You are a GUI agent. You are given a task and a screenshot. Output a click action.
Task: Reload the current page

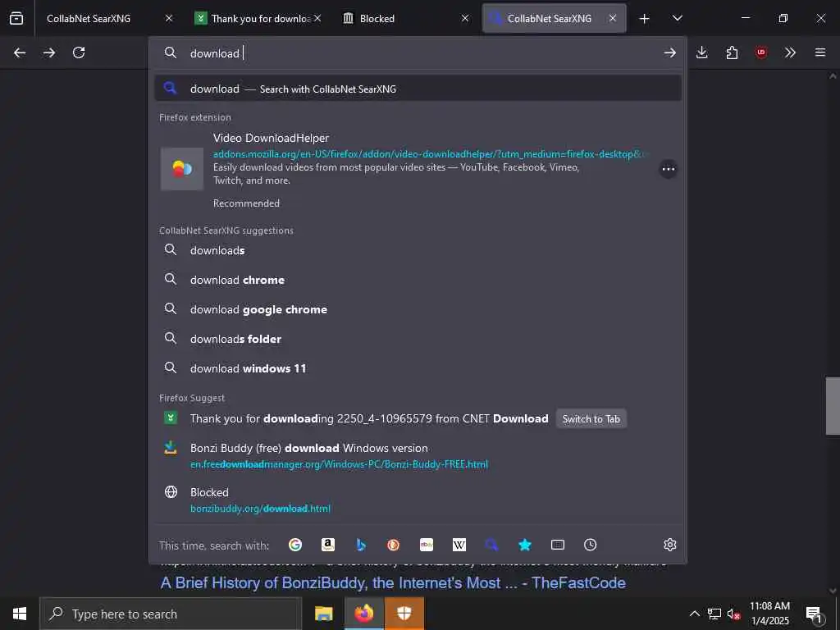(79, 52)
